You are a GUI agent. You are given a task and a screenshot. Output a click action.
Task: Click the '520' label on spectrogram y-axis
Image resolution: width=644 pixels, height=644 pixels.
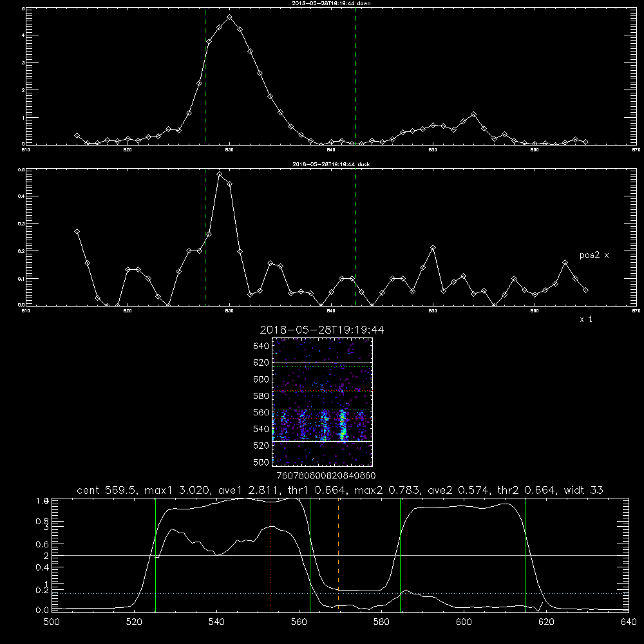[261, 446]
